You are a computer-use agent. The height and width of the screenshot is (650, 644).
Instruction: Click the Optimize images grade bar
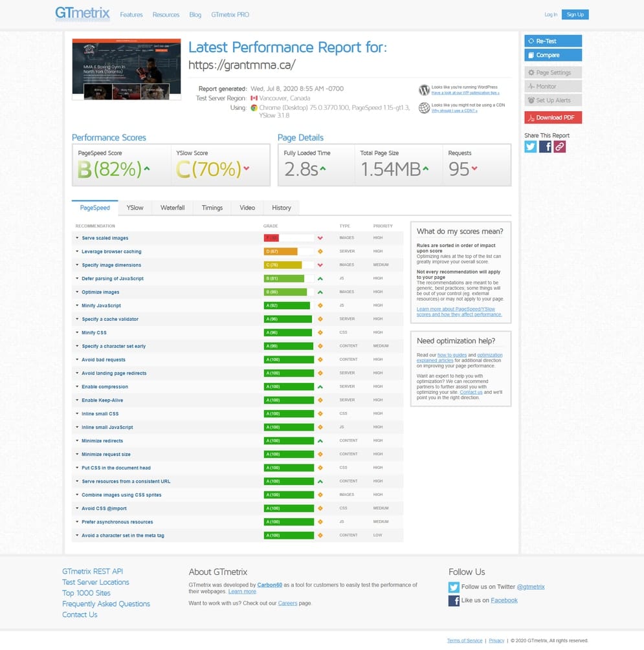tap(285, 292)
